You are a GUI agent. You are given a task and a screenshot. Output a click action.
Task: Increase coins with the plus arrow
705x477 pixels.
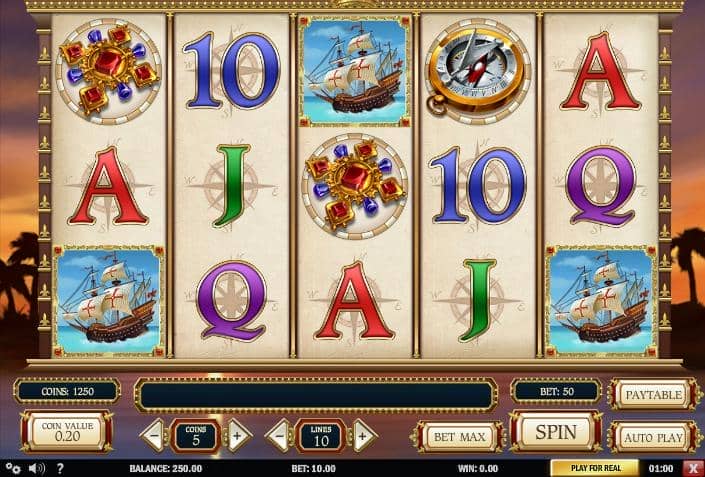(x=237, y=436)
